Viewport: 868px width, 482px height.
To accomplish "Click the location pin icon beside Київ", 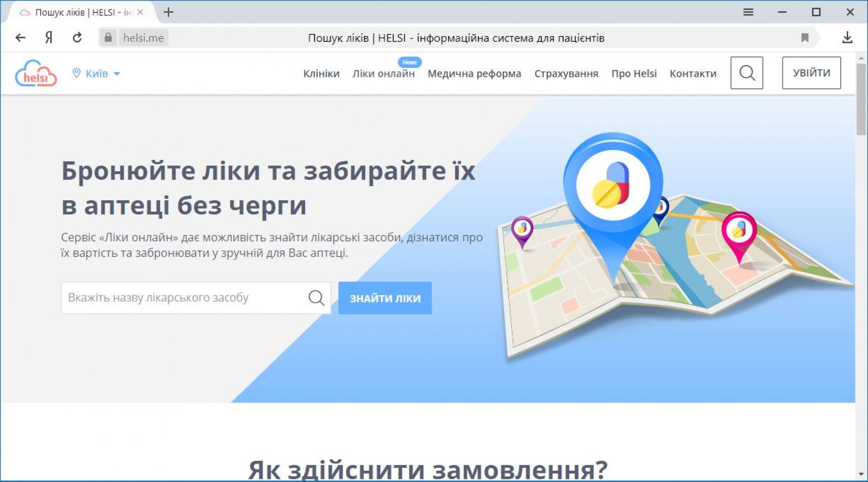I will click(x=76, y=73).
